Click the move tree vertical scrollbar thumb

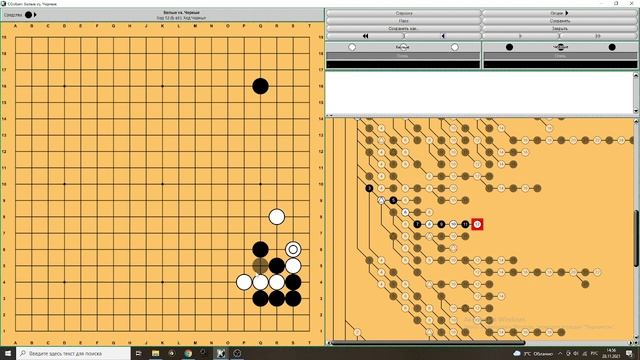pos(637,239)
